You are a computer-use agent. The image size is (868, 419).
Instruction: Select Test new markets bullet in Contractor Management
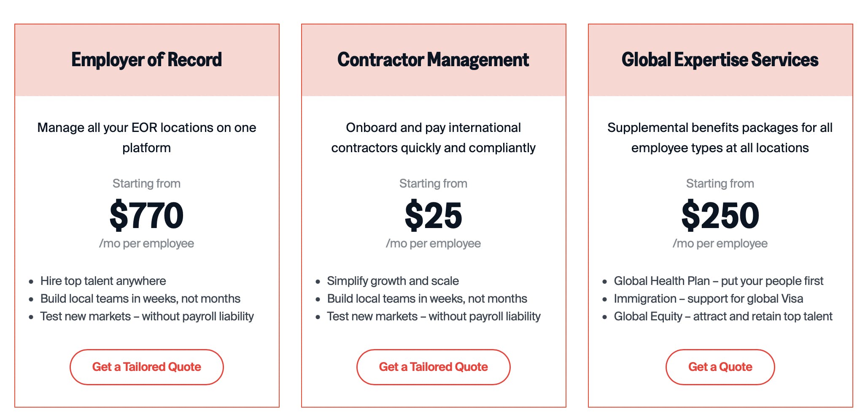[x=434, y=316]
